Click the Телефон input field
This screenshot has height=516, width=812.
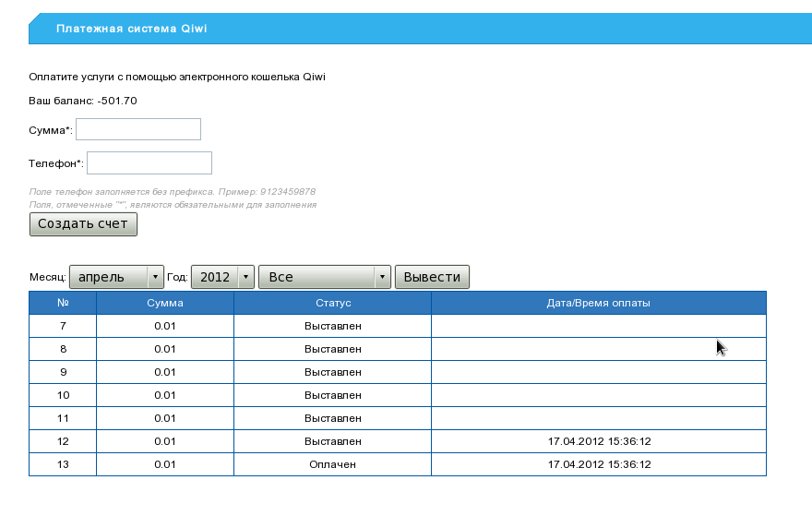149,162
